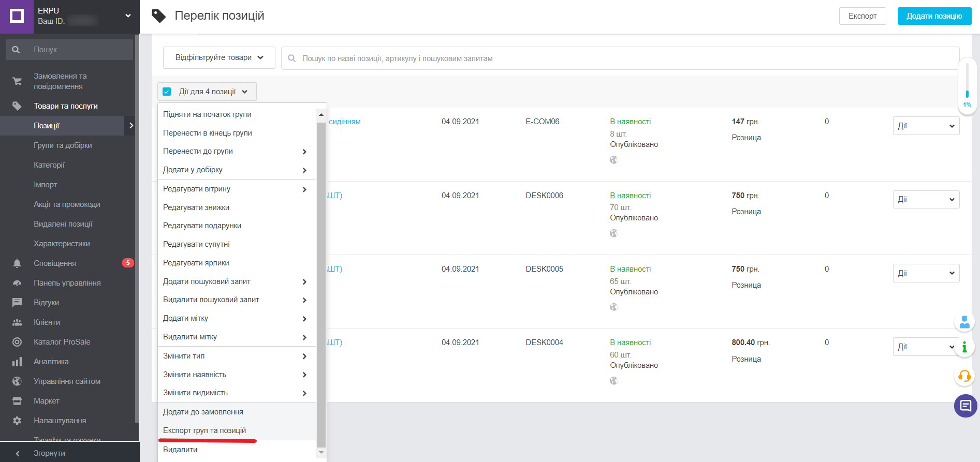Focus the sidebar Пошук search field
Image resolution: width=980 pixels, height=462 pixels.
69,50
